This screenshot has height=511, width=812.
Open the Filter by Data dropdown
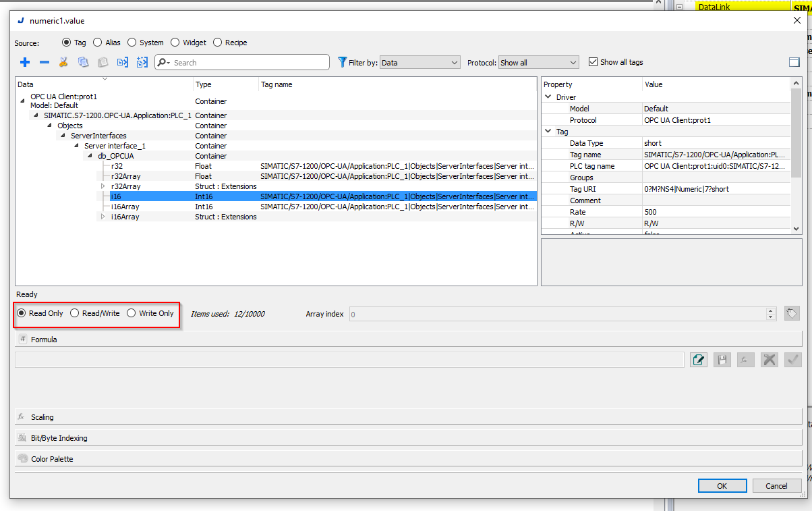click(x=419, y=62)
